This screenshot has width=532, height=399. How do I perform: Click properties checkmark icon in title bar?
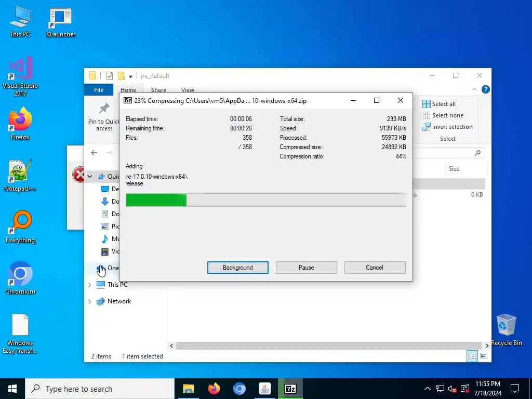click(x=109, y=76)
